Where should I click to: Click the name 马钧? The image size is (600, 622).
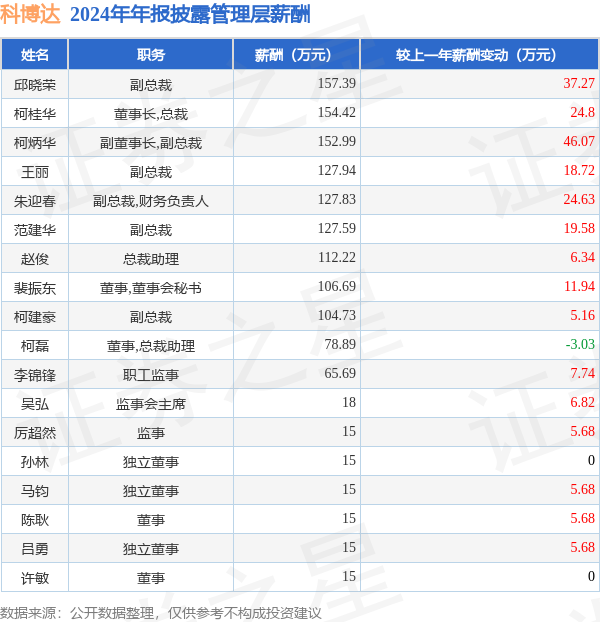pos(35,491)
